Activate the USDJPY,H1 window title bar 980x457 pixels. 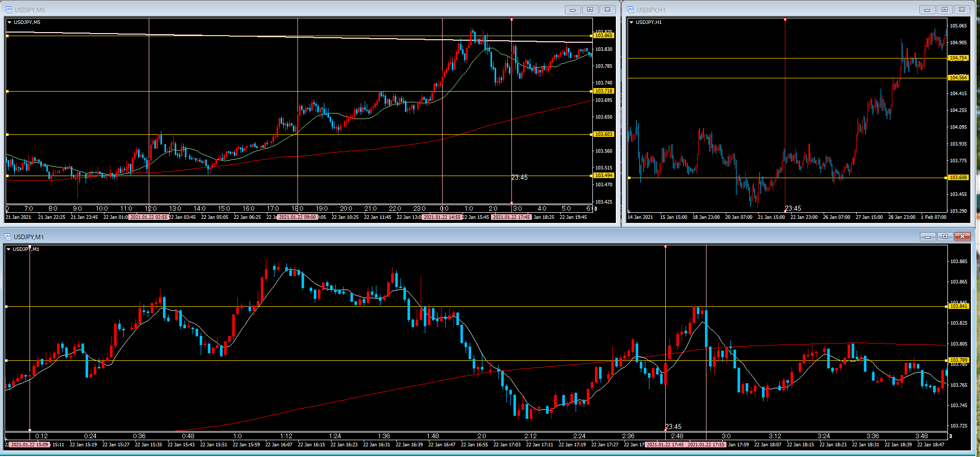[x=764, y=10]
